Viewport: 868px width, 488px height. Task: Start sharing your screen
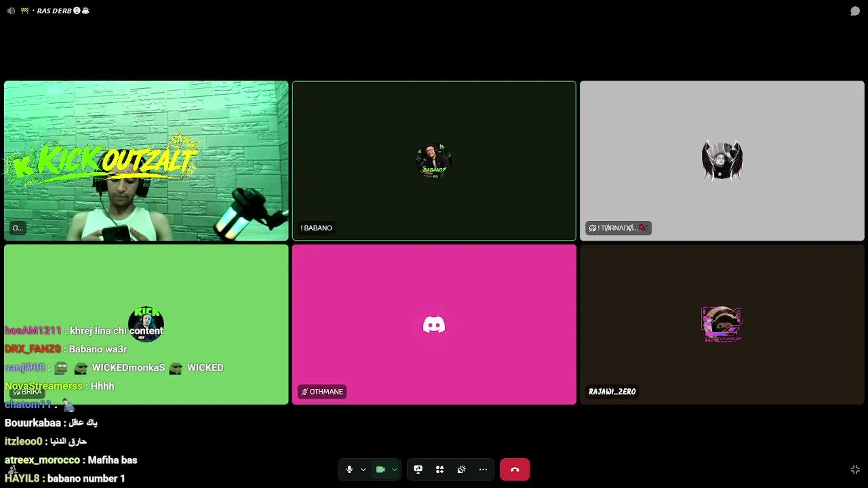tap(418, 469)
